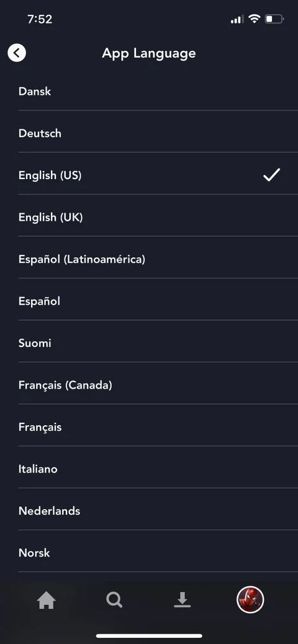Select Français (Canada) language
Image resolution: width=298 pixels, height=644 pixels.
tap(149, 384)
